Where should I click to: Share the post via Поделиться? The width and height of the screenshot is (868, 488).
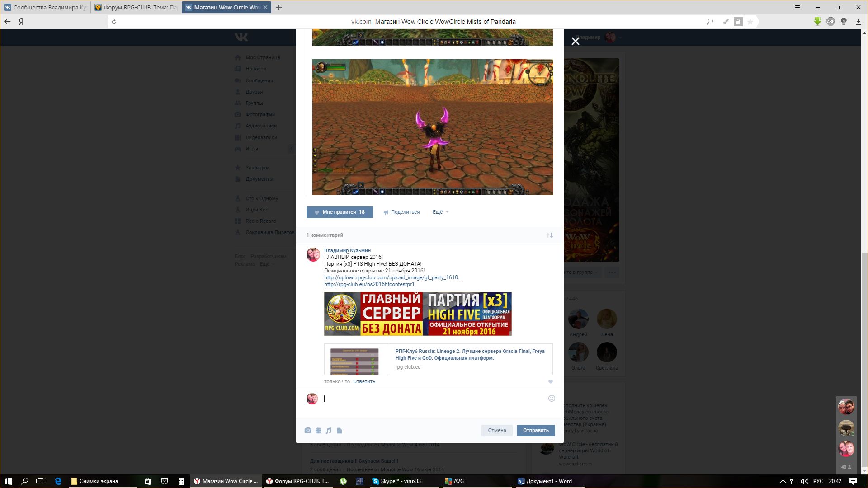coord(401,212)
